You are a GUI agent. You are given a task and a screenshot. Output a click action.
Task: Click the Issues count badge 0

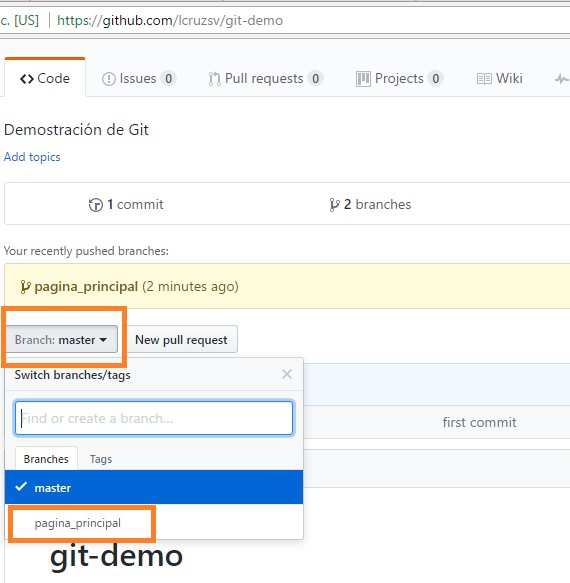pos(168,78)
